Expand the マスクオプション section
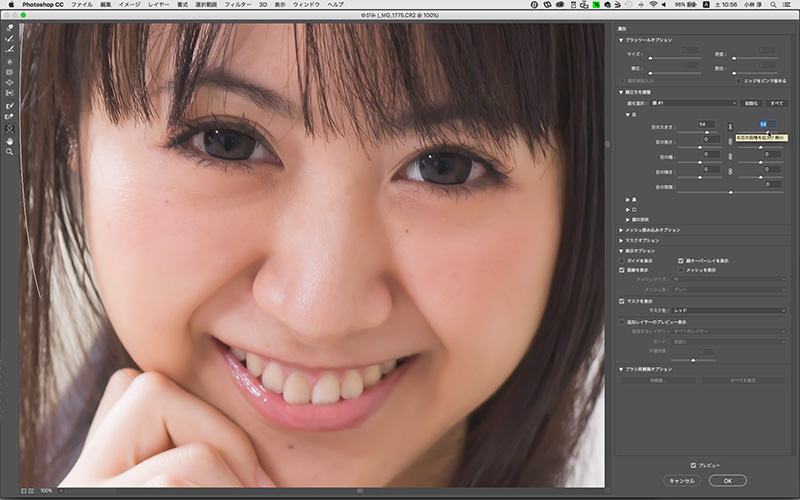This screenshot has width=800, height=500. pos(621,240)
